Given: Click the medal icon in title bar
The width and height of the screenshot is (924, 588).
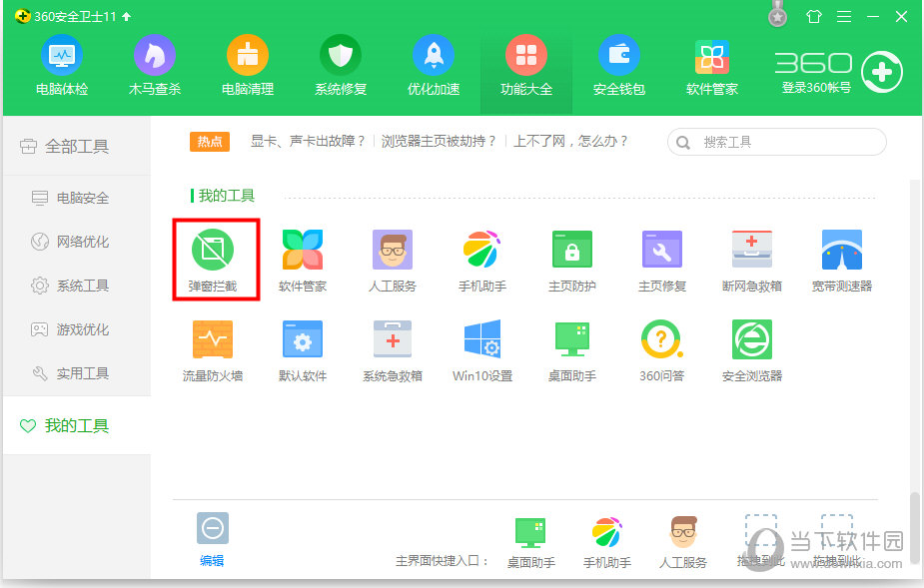Looking at the screenshot, I should [x=777, y=14].
